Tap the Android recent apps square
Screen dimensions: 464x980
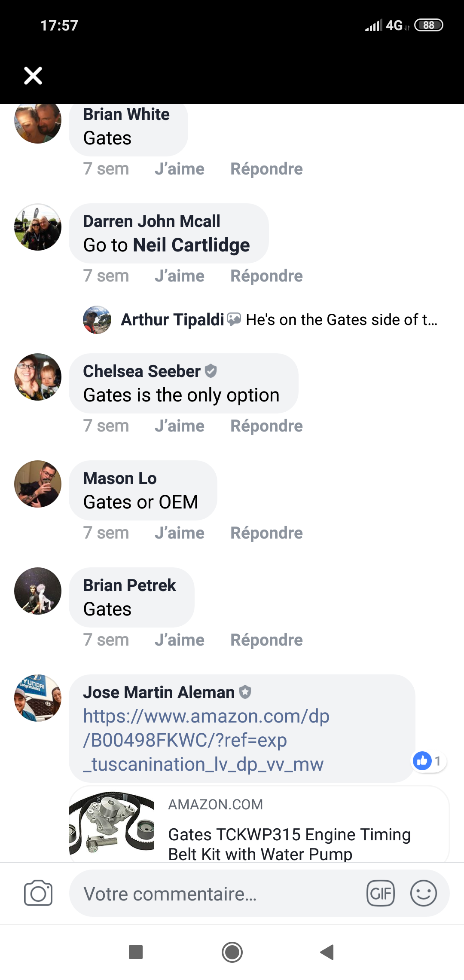[136, 952]
